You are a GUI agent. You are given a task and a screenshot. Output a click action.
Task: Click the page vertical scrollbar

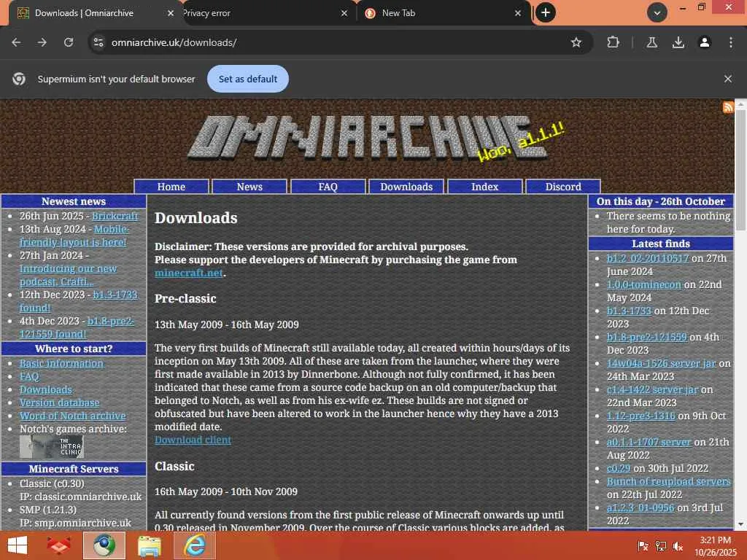pos(741,171)
